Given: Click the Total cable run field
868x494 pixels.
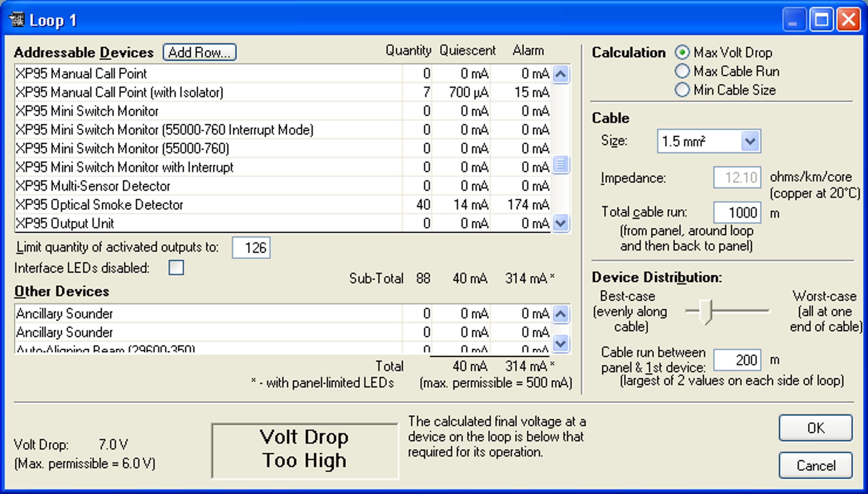Looking at the screenshot, I should (737, 213).
